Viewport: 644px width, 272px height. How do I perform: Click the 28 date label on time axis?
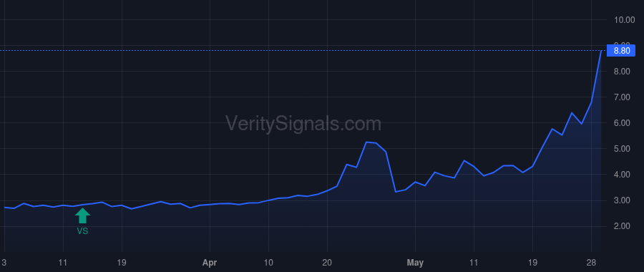(x=591, y=263)
